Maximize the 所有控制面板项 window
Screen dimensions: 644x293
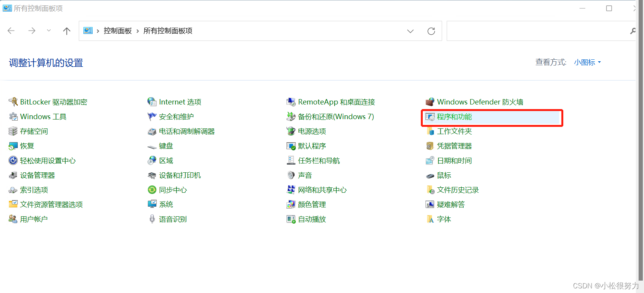point(609,8)
